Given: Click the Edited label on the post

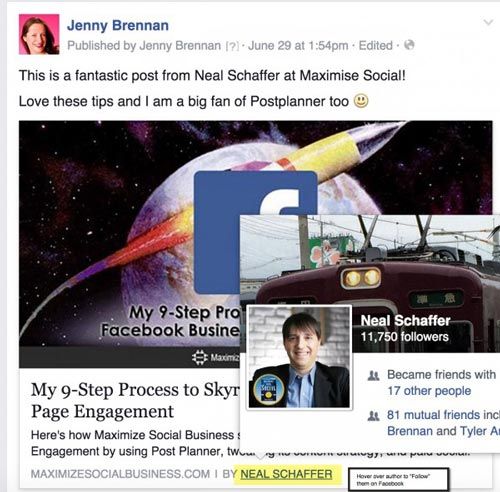Looking at the screenshot, I should pos(375,46).
